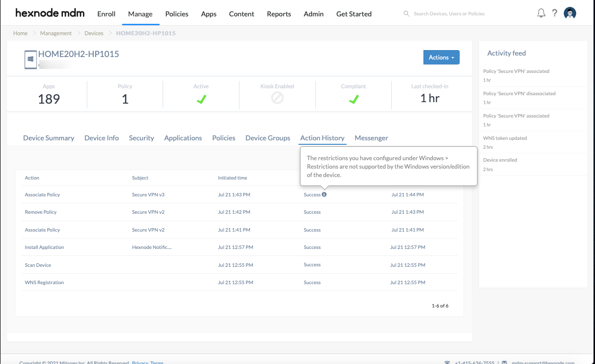Viewport: 595px width, 364px height.
Task: Open the Enroll menu
Action: [106, 14]
